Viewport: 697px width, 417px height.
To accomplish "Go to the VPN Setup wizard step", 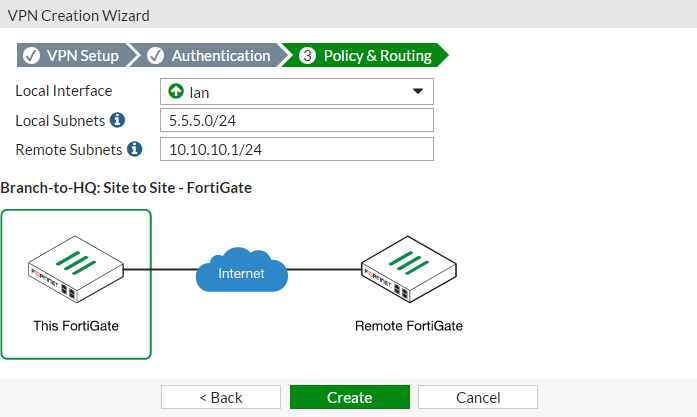I will (x=76, y=56).
